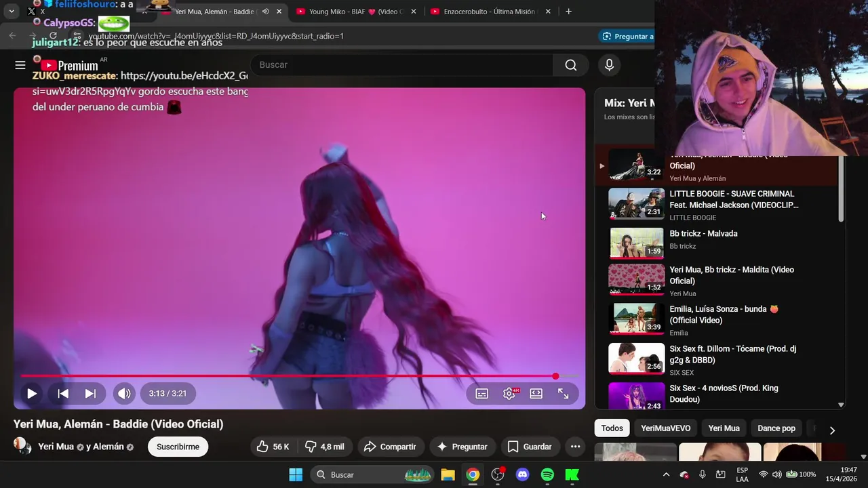Open File Explorer from the taskbar
868x488 pixels.
448,474
